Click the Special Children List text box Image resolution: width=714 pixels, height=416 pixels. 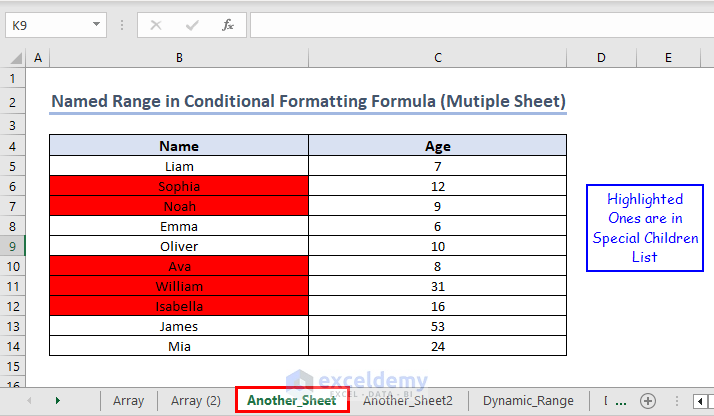(x=645, y=228)
